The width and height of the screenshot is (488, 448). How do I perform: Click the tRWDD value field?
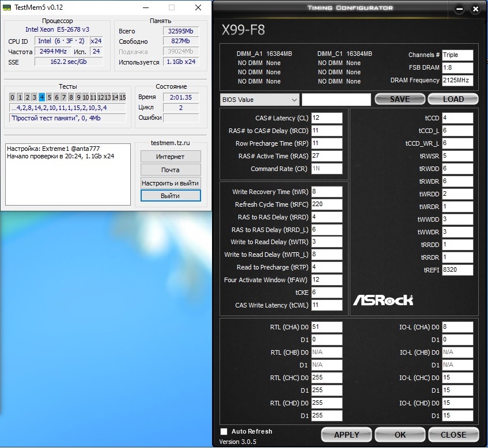(x=457, y=169)
